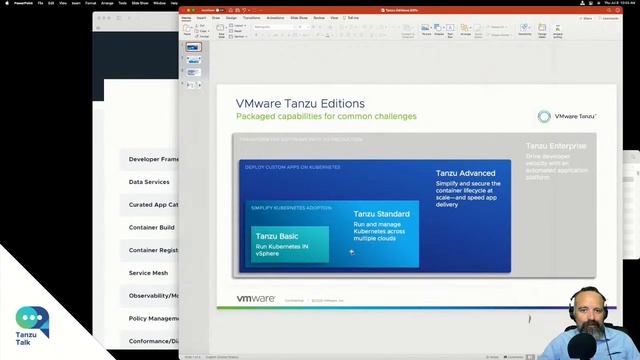Screen dimensions: 640x360
Task: Click the Share button
Action: pyautogui.click(x=586, y=18)
